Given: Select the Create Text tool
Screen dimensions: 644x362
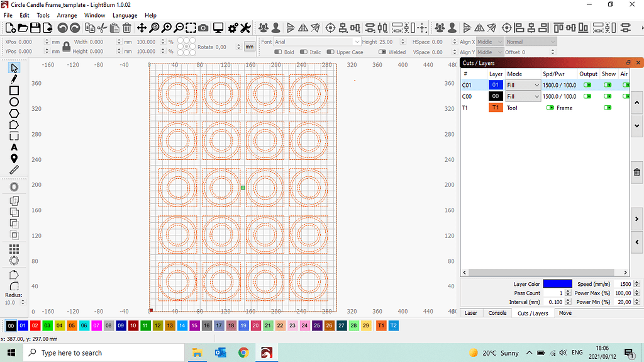Looking at the screenshot, I should tap(14, 147).
